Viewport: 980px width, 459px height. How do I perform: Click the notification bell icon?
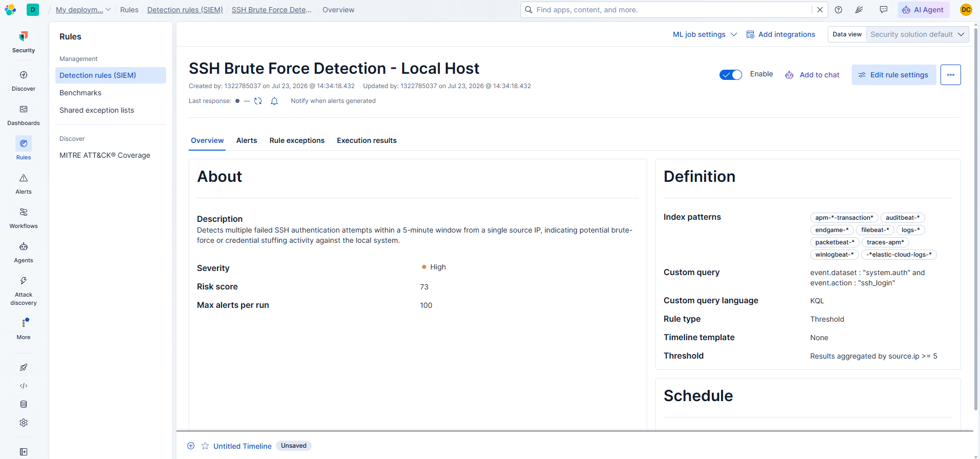[274, 101]
